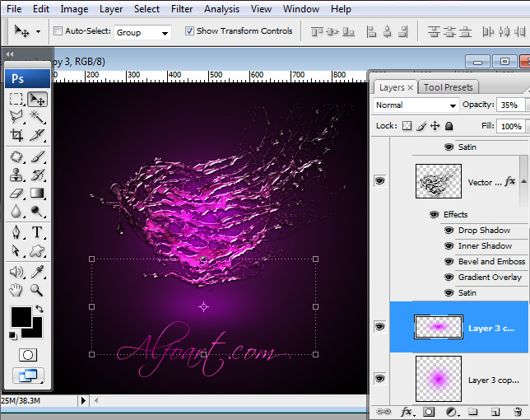Image resolution: width=530 pixels, height=420 pixels.
Task: Open the Filter menu
Action: pos(182,9)
